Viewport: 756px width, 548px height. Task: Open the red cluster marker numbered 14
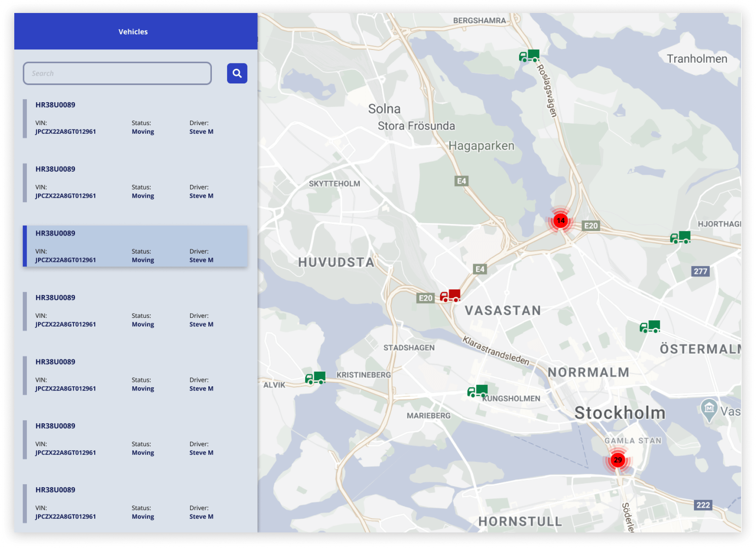[x=561, y=220]
